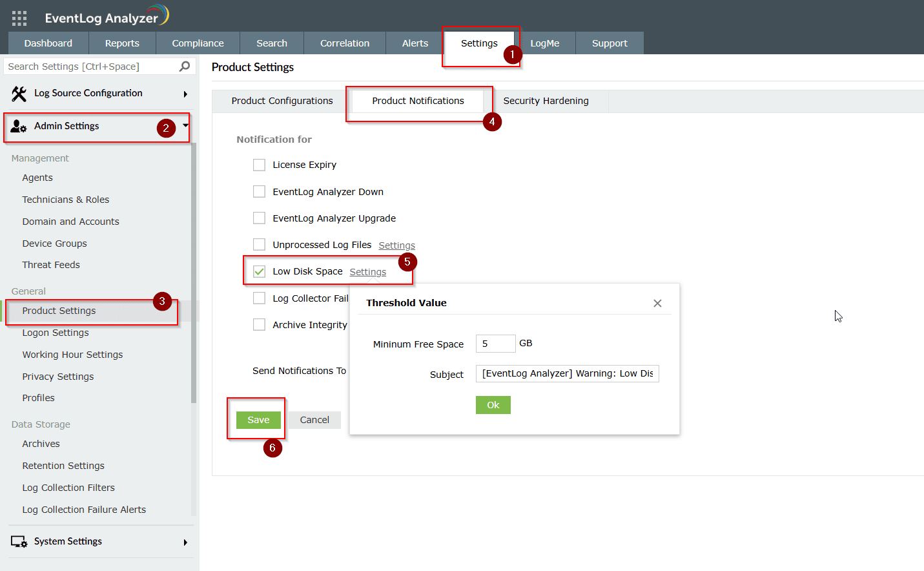Select the Correlation tab
The width and height of the screenshot is (924, 571).
(x=345, y=43)
